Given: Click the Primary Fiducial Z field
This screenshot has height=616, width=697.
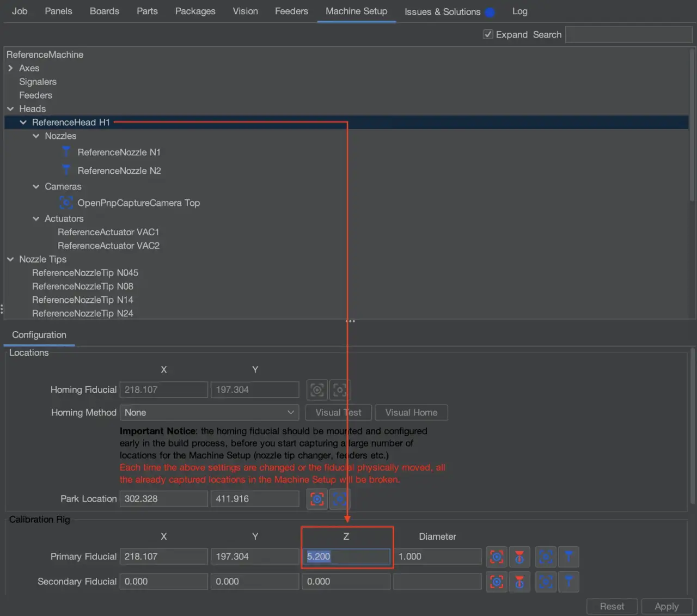Looking at the screenshot, I should coord(346,557).
